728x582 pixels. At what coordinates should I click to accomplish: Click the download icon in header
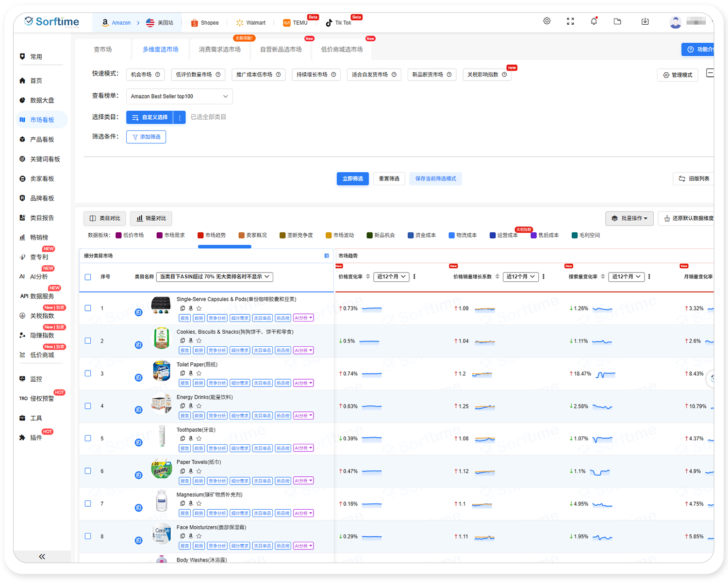[645, 21]
